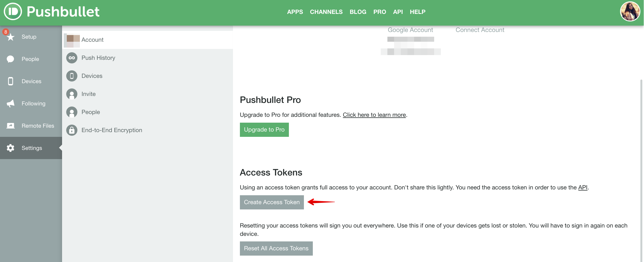Viewport: 644px width, 262px height.
Task: Click the Push History infinity icon
Action: pyautogui.click(x=72, y=58)
